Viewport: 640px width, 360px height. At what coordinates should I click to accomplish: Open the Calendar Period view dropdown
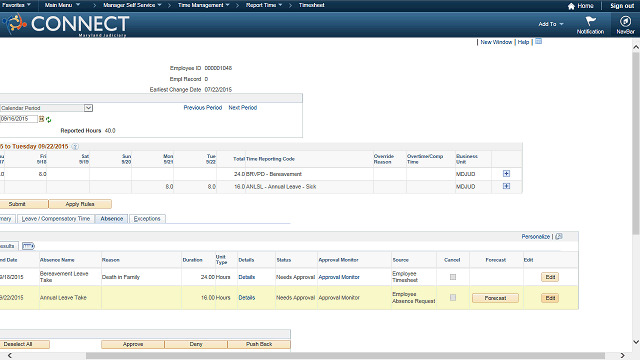coord(46,108)
